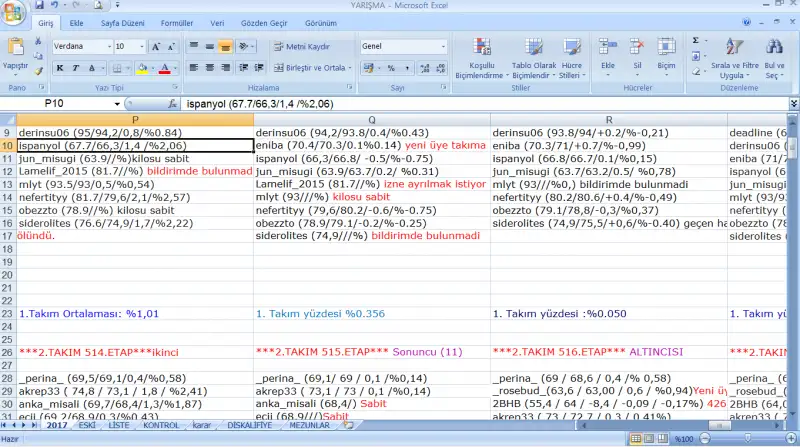Toggle bold K formatting

[61, 68]
